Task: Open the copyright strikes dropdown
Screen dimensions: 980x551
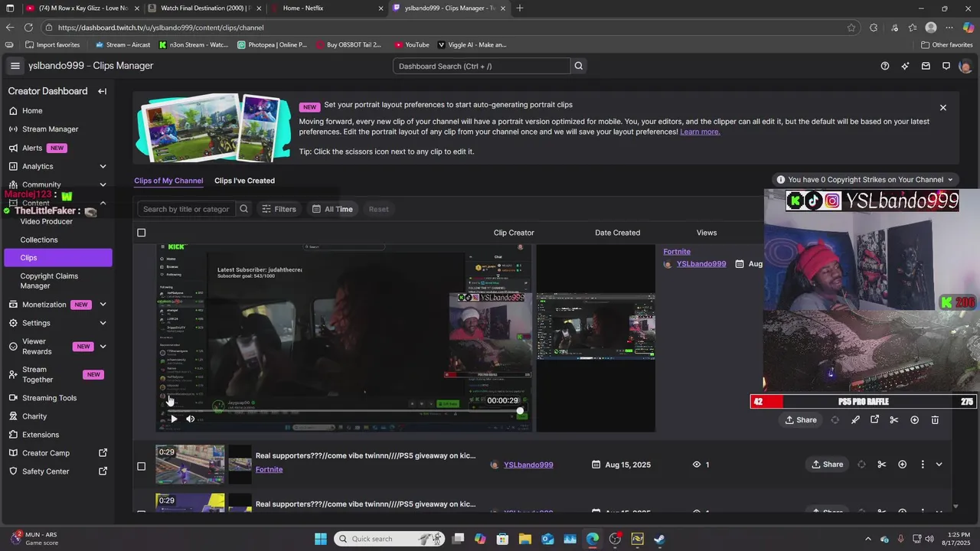Action: (865, 180)
